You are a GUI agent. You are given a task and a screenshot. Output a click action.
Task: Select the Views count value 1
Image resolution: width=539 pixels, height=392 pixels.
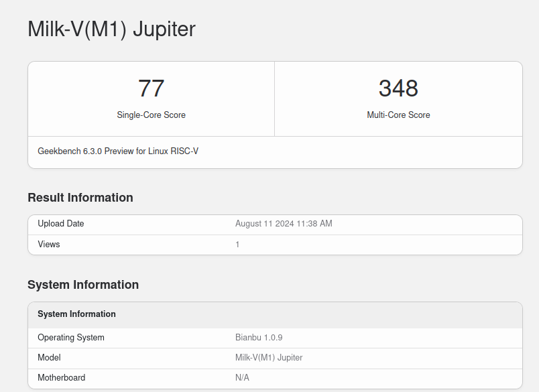pyautogui.click(x=237, y=245)
